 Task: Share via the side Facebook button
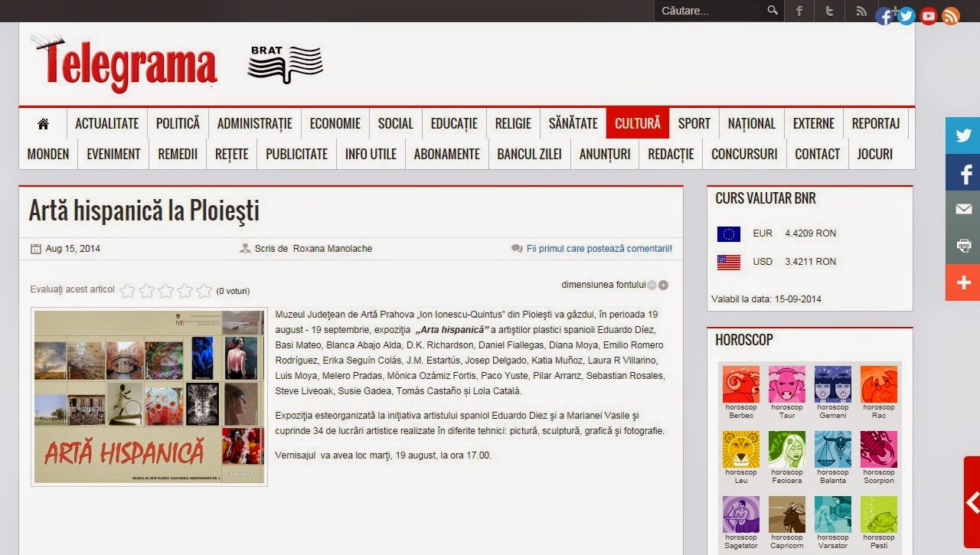pyautogui.click(x=963, y=172)
